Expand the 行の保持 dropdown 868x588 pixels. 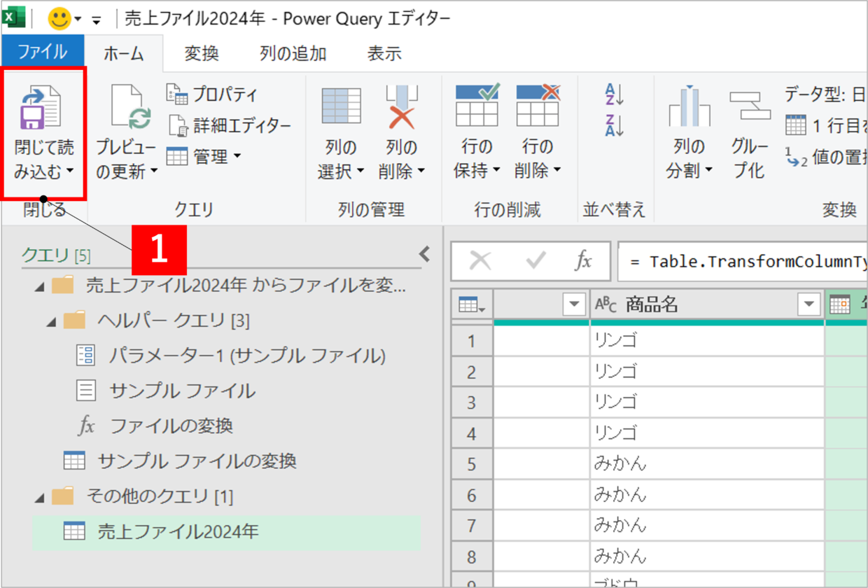pyautogui.click(x=496, y=170)
